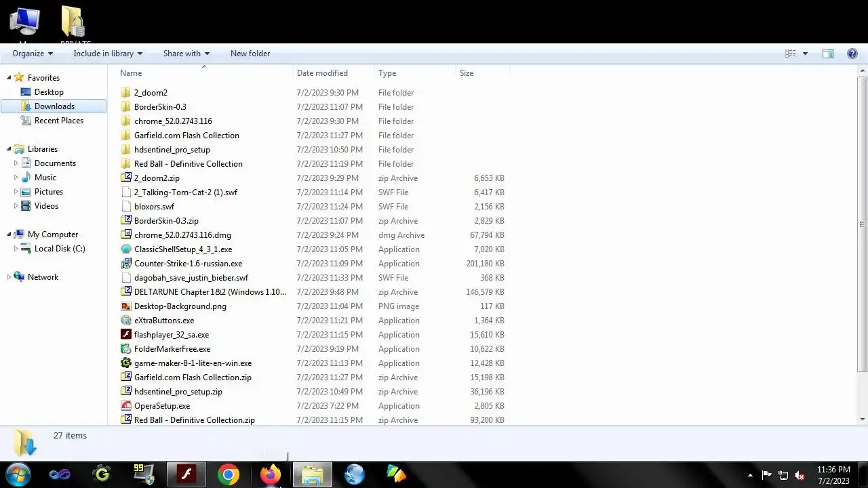Collapse the Libraries group
Viewport: 868px width, 488px height.
point(9,149)
